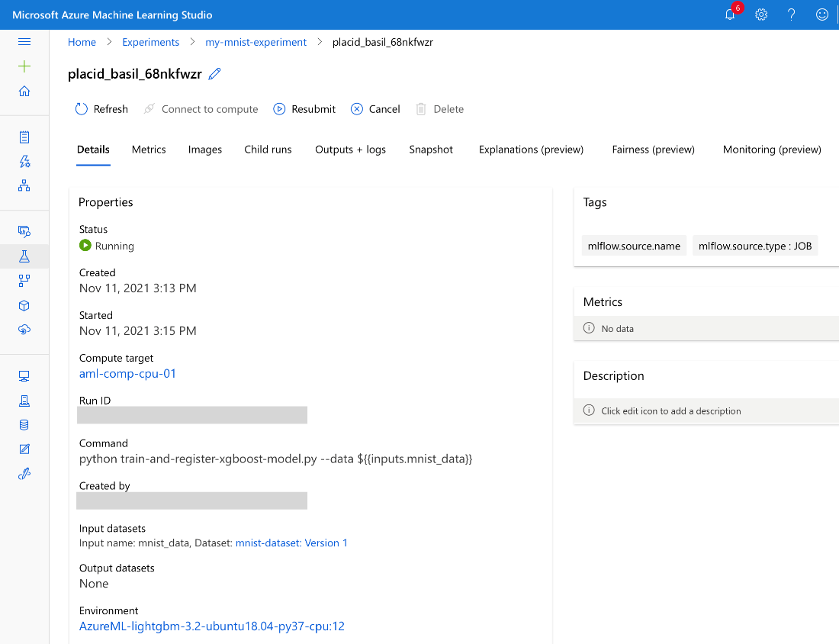Image resolution: width=839 pixels, height=644 pixels.
Task: Open the help question mark
Action: (x=792, y=14)
